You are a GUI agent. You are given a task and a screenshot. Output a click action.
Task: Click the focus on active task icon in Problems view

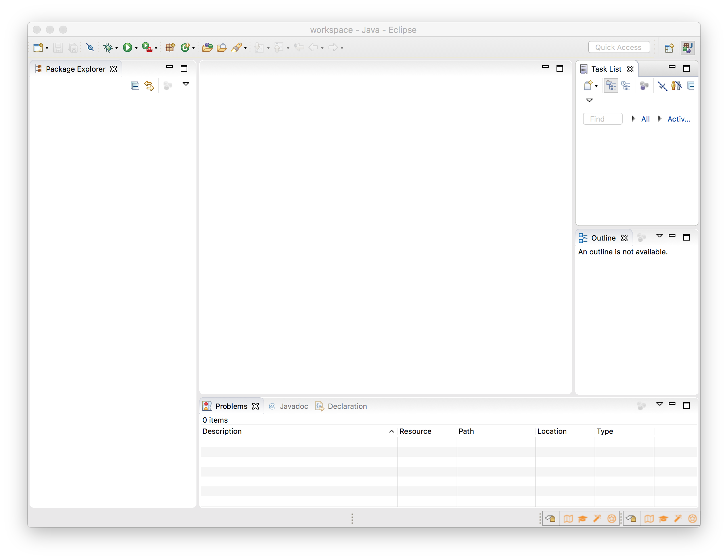(x=641, y=406)
